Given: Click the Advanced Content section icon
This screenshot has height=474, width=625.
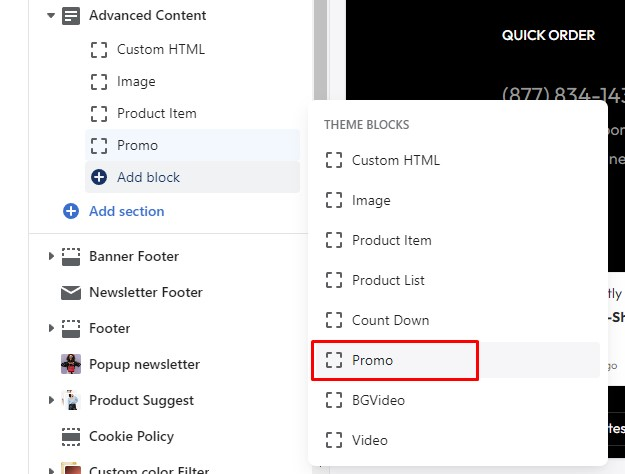Looking at the screenshot, I should pyautogui.click(x=71, y=16).
